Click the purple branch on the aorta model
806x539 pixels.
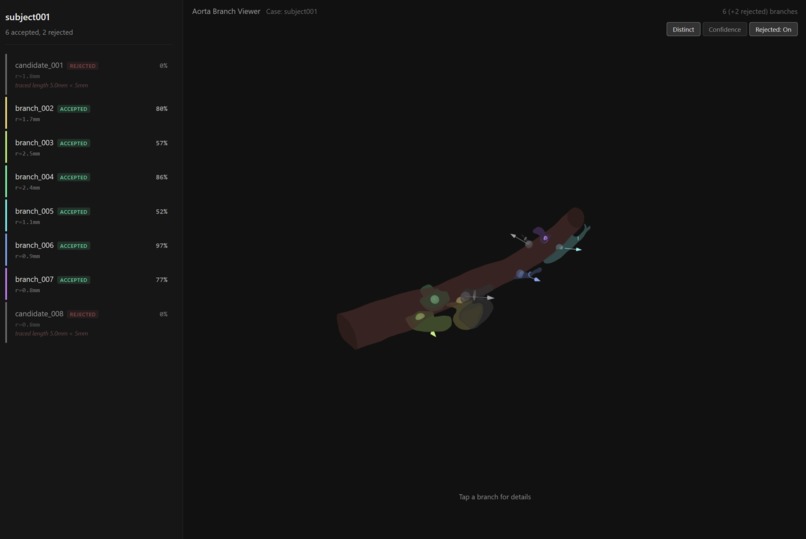click(x=541, y=234)
